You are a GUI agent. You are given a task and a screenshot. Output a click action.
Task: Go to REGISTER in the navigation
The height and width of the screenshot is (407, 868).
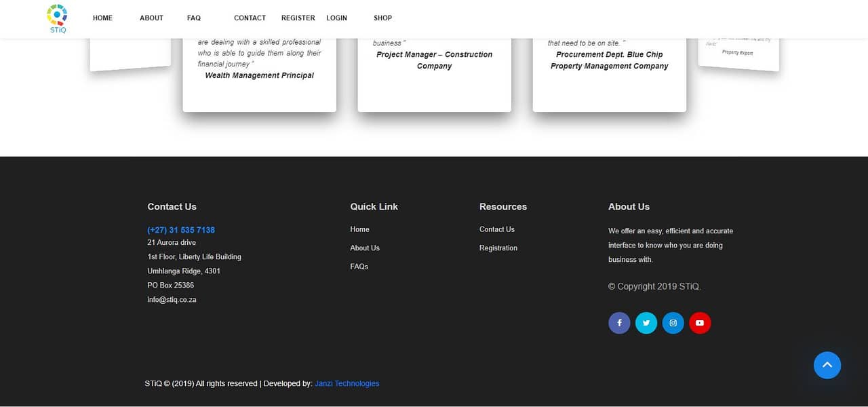298,18
